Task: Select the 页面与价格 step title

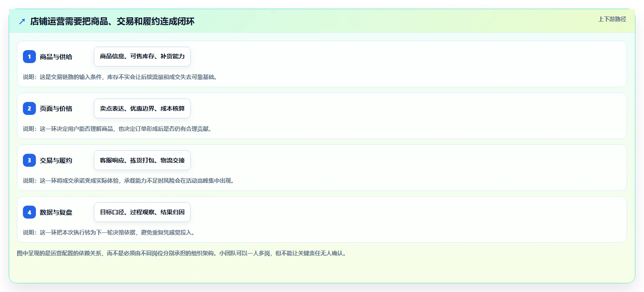Action: 56,108
